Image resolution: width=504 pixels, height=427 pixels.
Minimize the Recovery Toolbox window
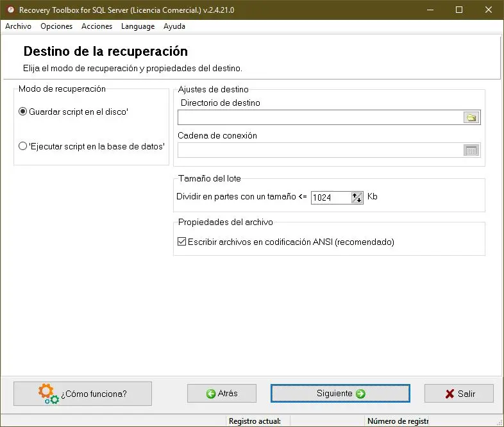430,10
